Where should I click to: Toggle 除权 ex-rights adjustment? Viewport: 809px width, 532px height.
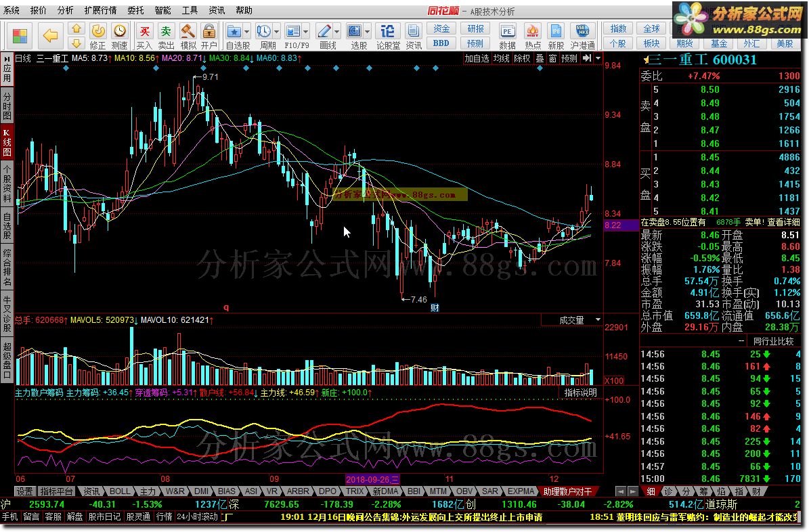pyautogui.click(x=522, y=58)
